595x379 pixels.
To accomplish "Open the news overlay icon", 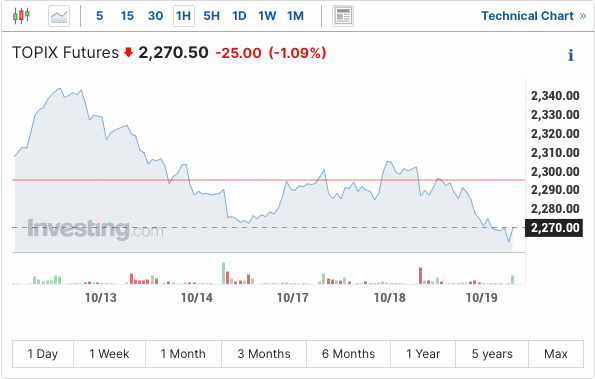I will coord(343,16).
